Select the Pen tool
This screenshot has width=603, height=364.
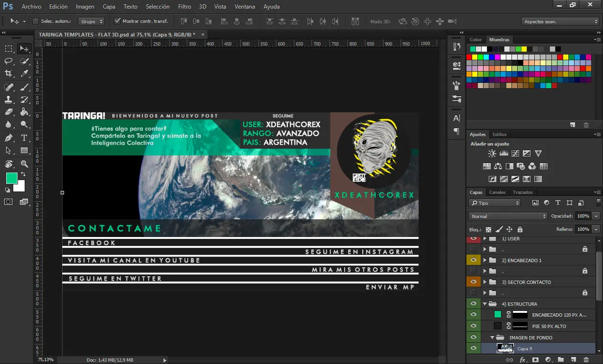(9, 138)
